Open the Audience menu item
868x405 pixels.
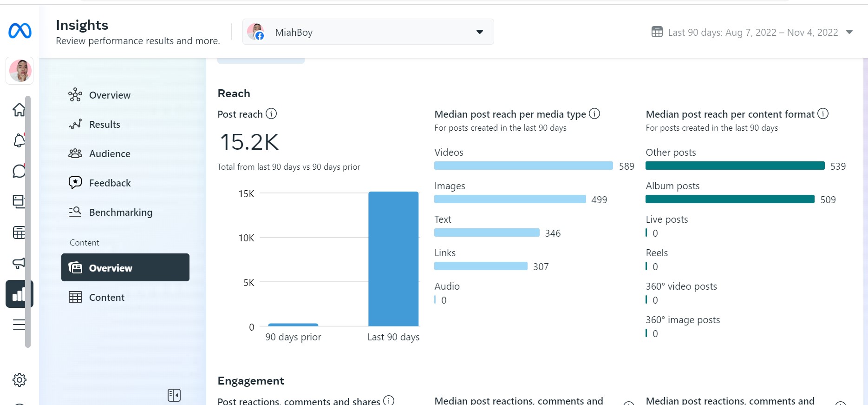[125, 154]
